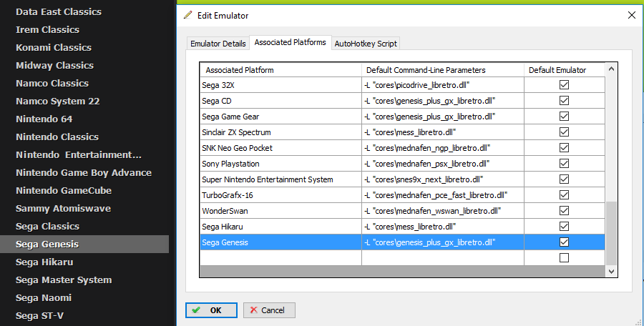Screen dimensions: 644x326
Task: Open Konami Classics in the sidebar
Action: 54,48
